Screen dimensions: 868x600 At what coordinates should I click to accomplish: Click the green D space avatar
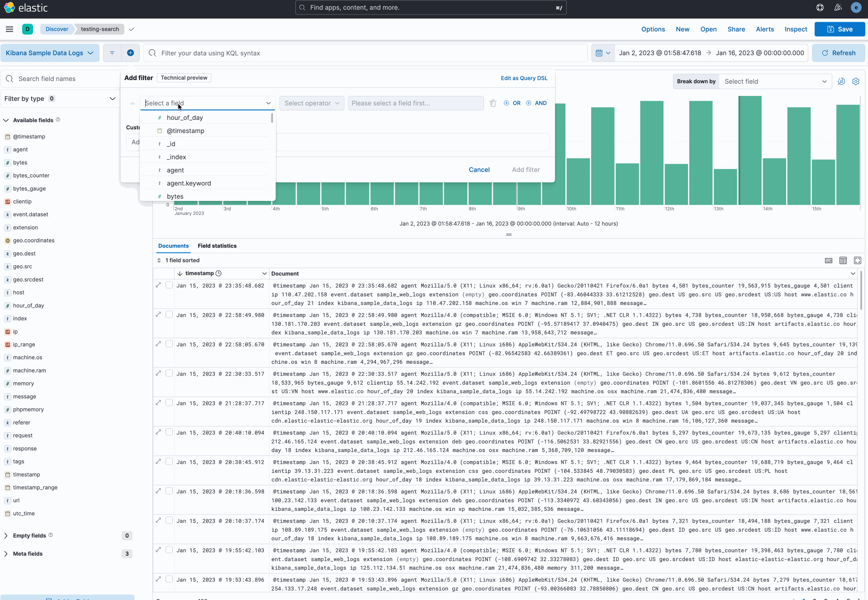pos(27,29)
